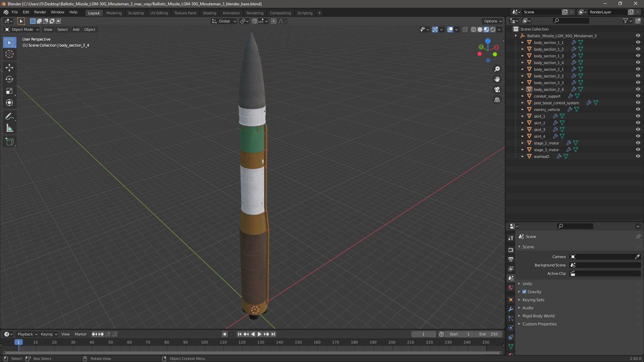Screen dimensions: 644x362
Task: Select the Annotate tool
Action: (x=9, y=117)
